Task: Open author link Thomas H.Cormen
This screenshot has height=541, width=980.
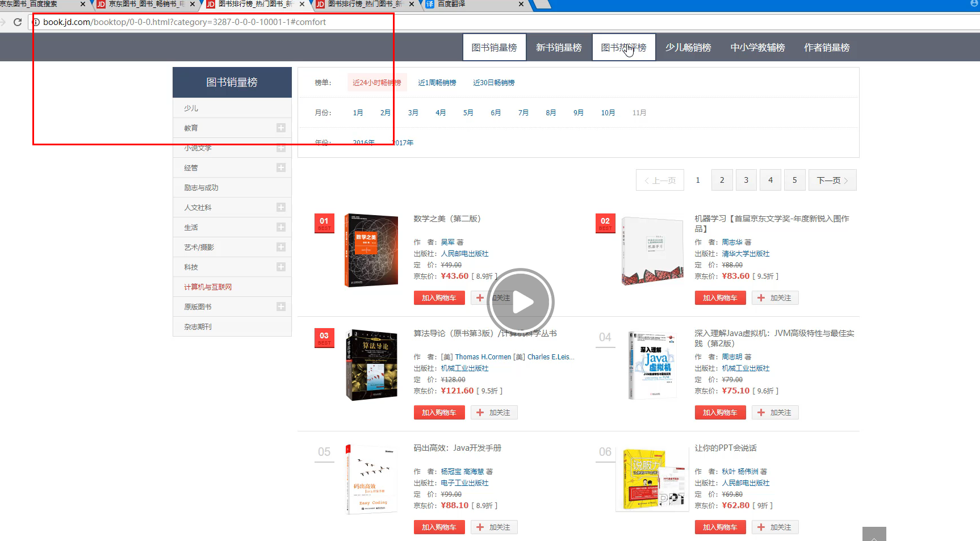Action: (x=483, y=357)
